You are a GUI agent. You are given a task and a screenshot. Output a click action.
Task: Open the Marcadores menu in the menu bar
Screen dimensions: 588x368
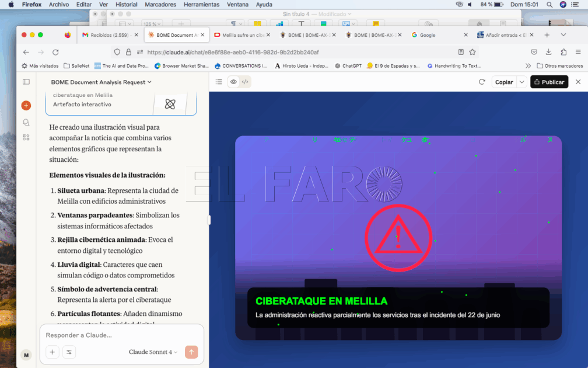[160, 4]
